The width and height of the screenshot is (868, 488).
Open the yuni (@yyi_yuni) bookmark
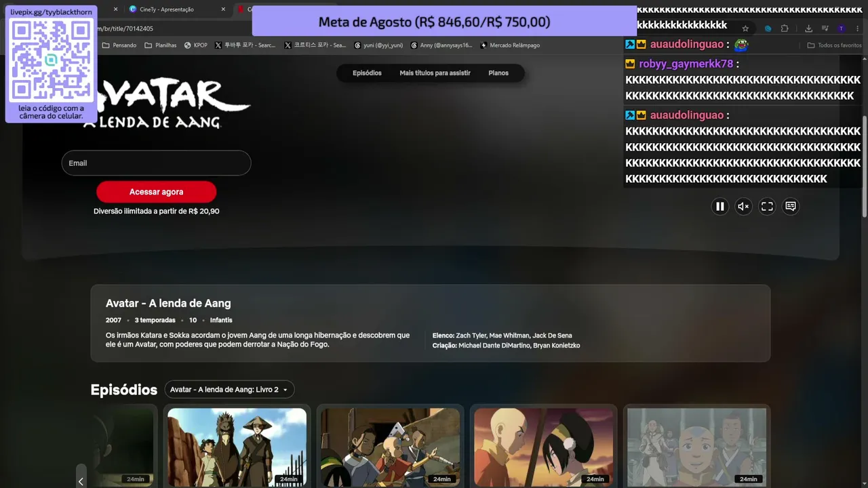378,45
